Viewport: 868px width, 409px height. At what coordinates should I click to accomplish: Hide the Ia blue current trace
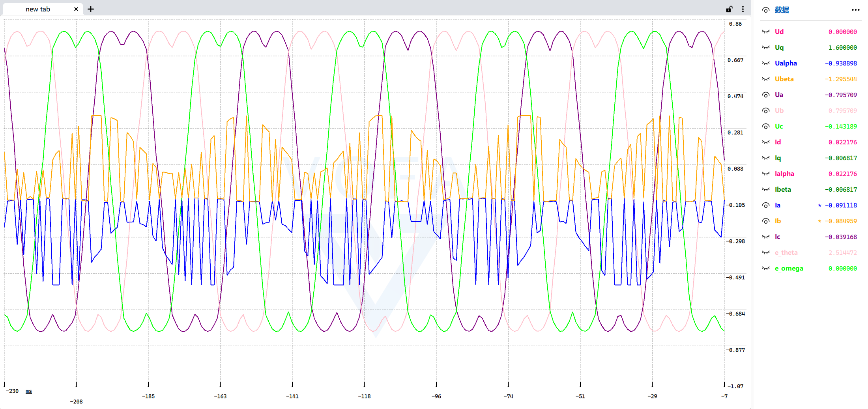765,205
